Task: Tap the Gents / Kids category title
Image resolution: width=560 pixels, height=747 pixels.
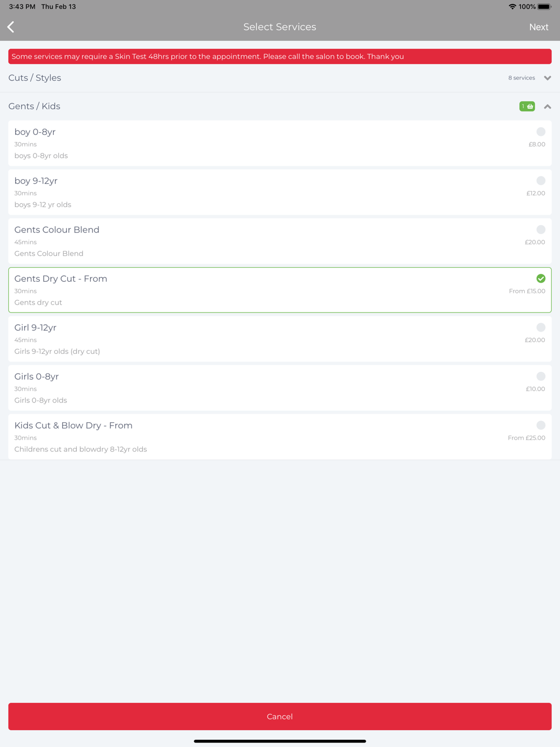Action: pyautogui.click(x=34, y=106)
